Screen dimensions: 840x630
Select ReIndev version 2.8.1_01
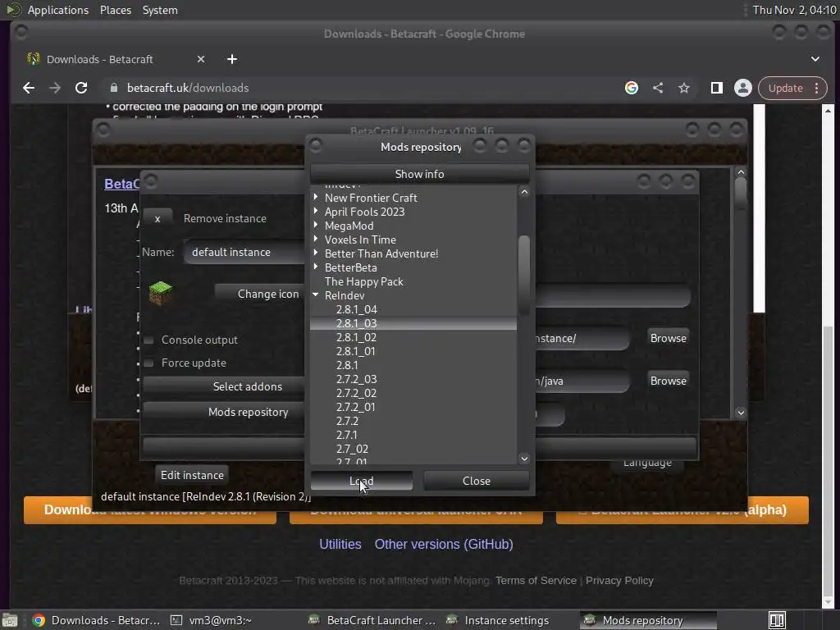click(x=355, y=351)
